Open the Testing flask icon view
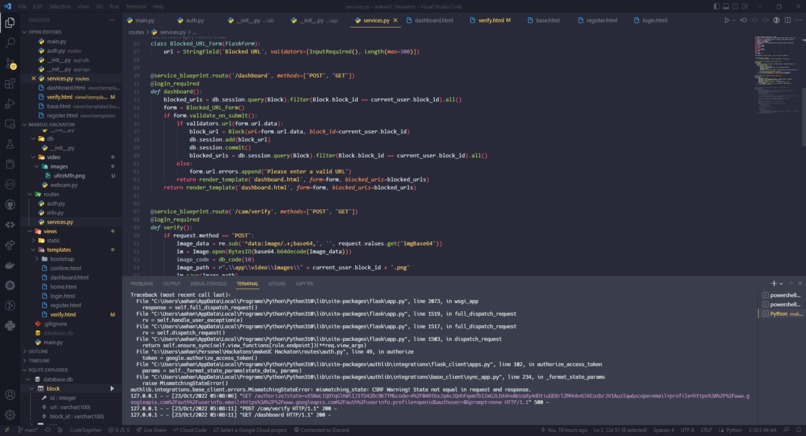806x436 pixels. pos(10,144)
